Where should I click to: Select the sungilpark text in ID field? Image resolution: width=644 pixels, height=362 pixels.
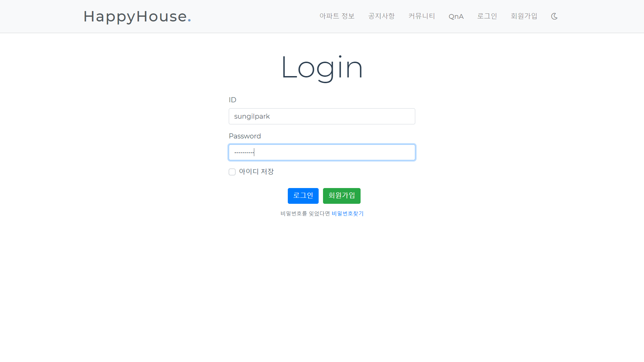point(252,116)
